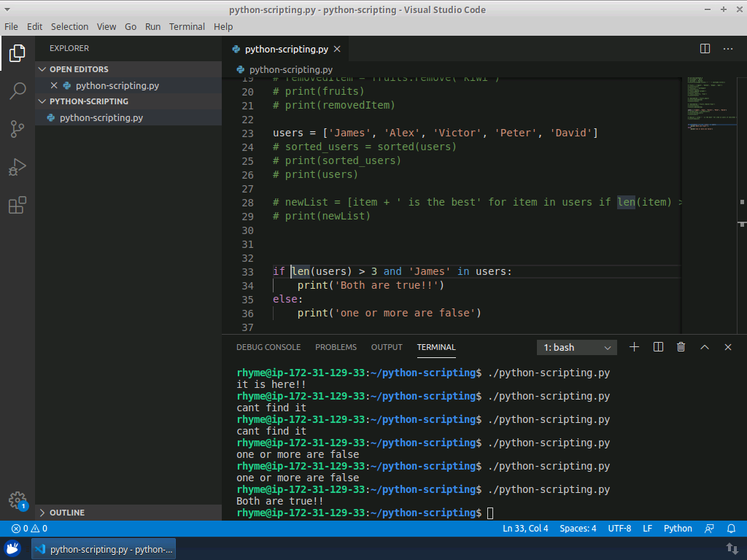Open the Run and Debug view
This screenshot has width=747, height=560.
[x=18, y=167]
